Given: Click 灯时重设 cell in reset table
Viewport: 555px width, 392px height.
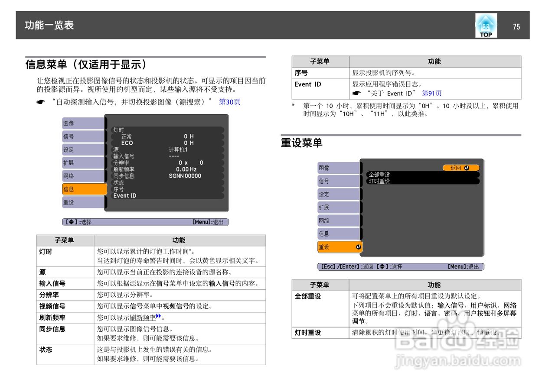Looking at the screenshot, I should tap(320, 333).
